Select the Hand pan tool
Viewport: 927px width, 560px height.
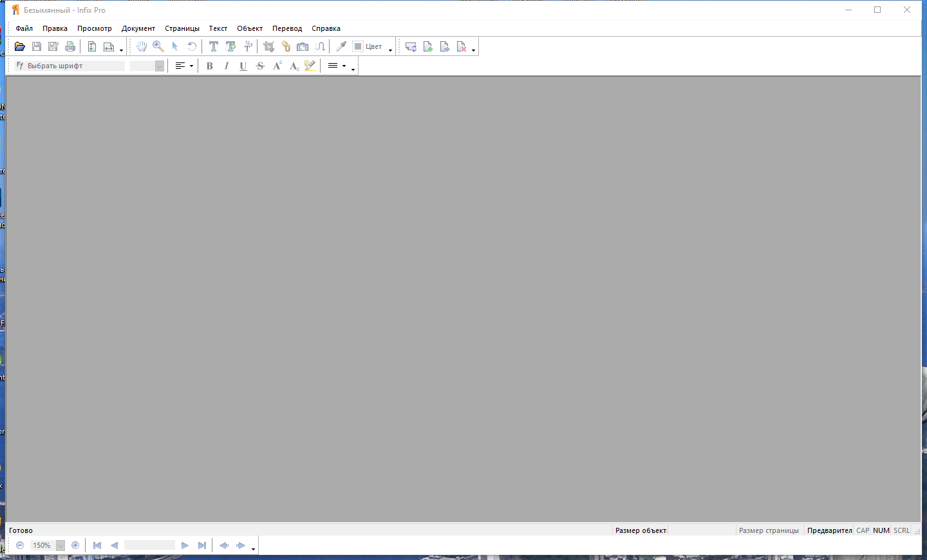pyautogui.click(x=142, y=47)
